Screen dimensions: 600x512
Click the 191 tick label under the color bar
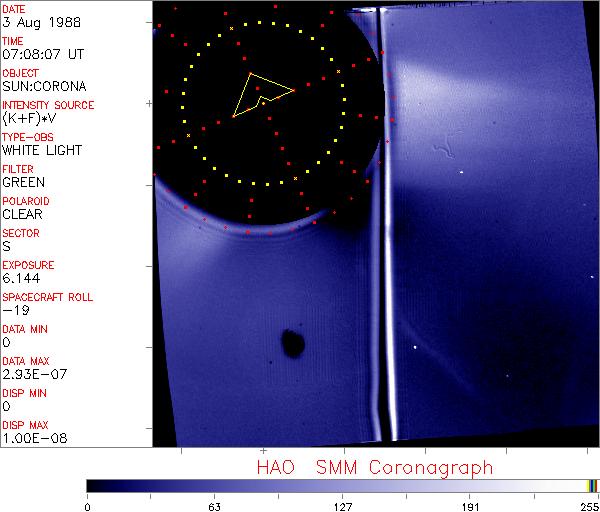[470, 505]
